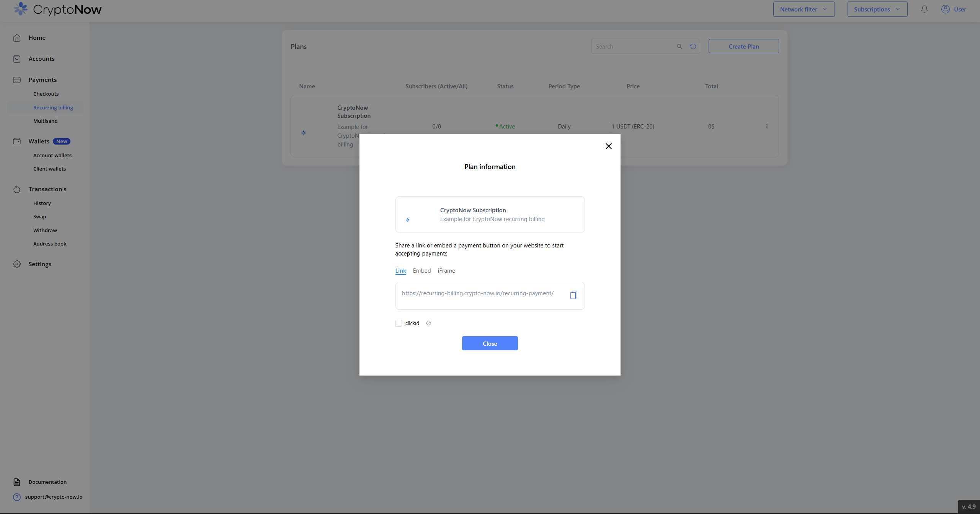Click the Accounts sidebar icon
The image size is (980, 514).
point(17,59)
